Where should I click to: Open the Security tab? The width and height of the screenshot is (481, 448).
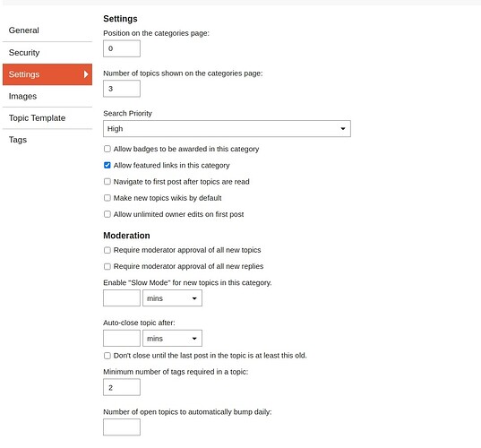point(47,53)
